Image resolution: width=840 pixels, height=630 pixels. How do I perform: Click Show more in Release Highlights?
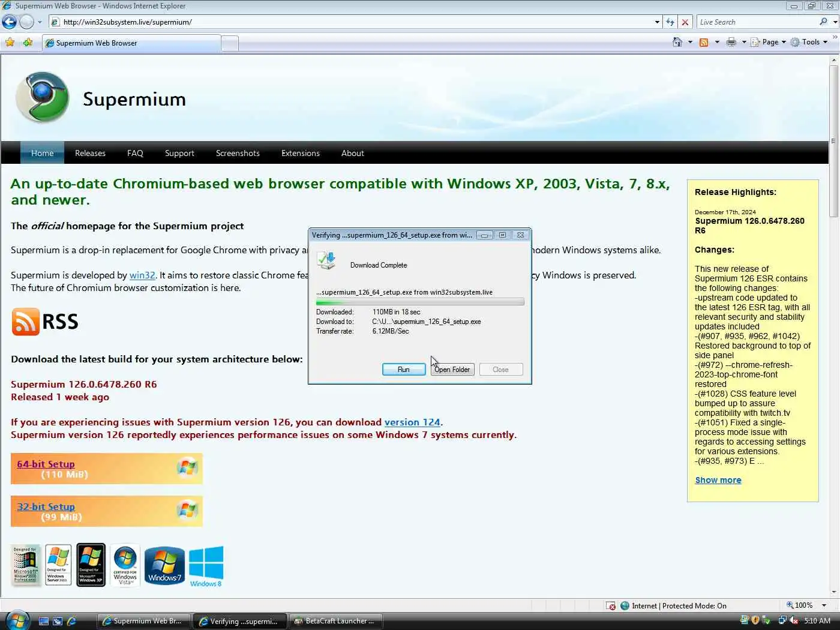718,480
